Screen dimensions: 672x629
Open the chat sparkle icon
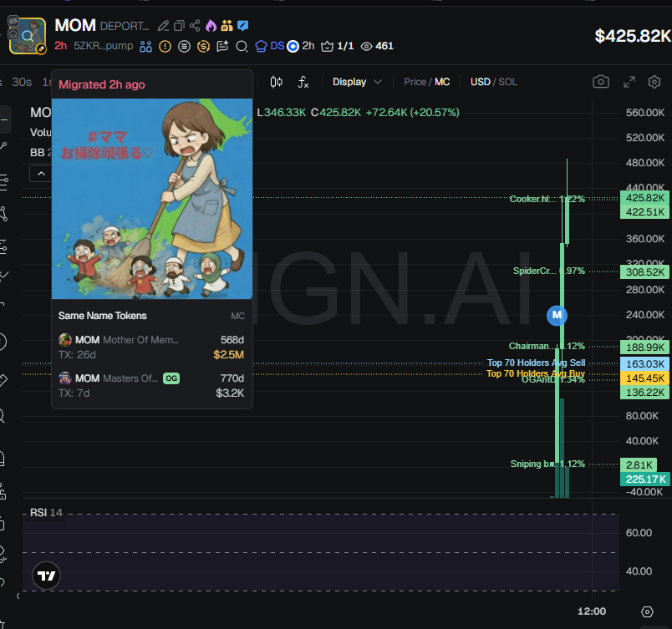[x=222, y=46]
